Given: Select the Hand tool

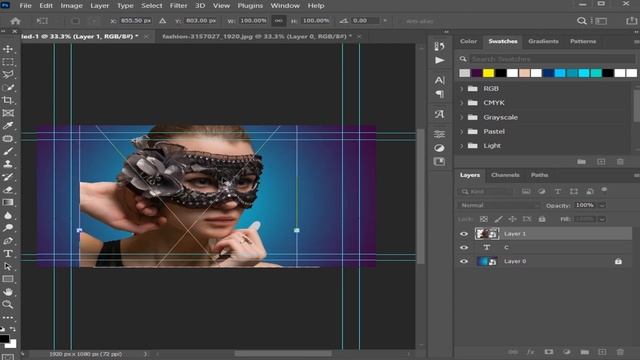Looking at the screenshot, I should click(x=8, y=292).
